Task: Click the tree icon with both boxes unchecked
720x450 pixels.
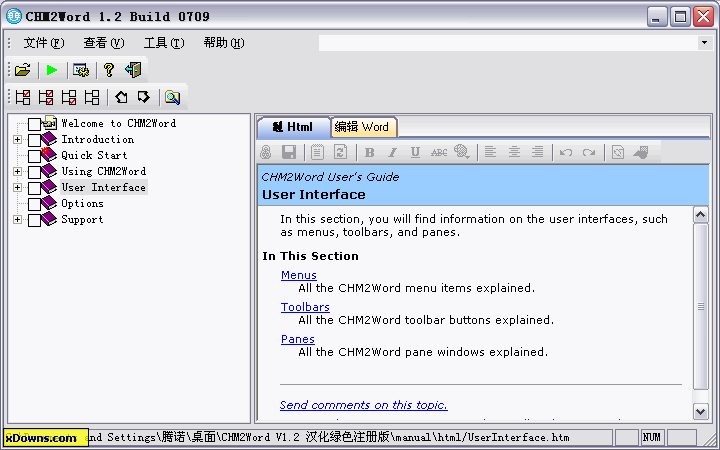Action: tap(92, 97)
